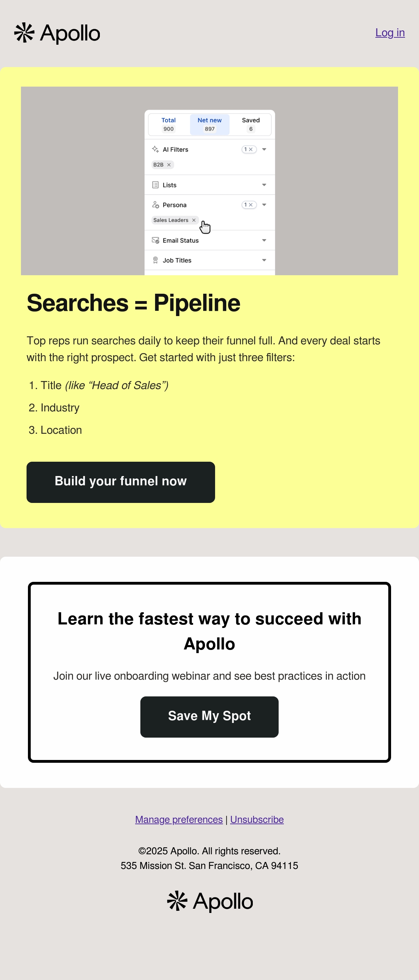The height and width of the screenshot is (980, 419).
Task: Switch to the Total 900 tab
Action: pyautogui.click(x=168, y=124)
